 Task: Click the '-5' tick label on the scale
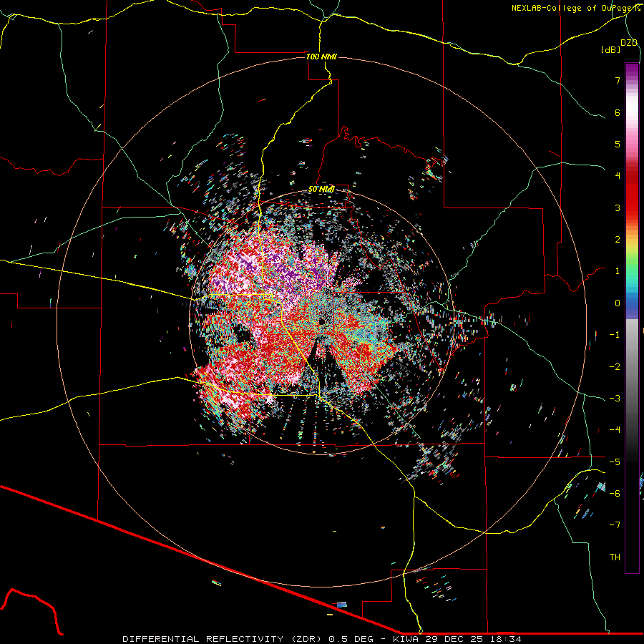point(615,462)
